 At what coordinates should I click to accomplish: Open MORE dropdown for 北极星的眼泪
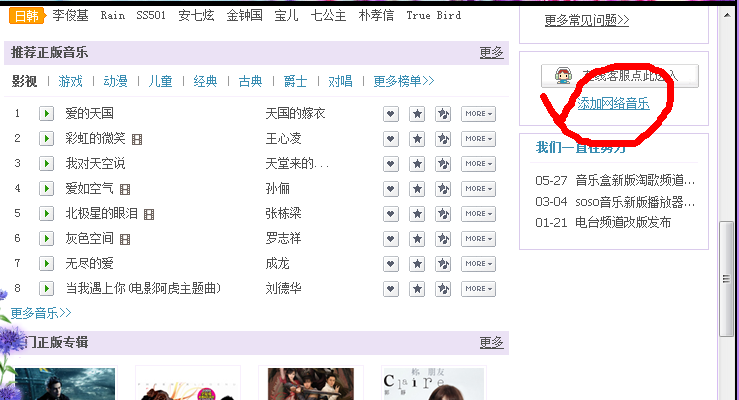[478, 213]
